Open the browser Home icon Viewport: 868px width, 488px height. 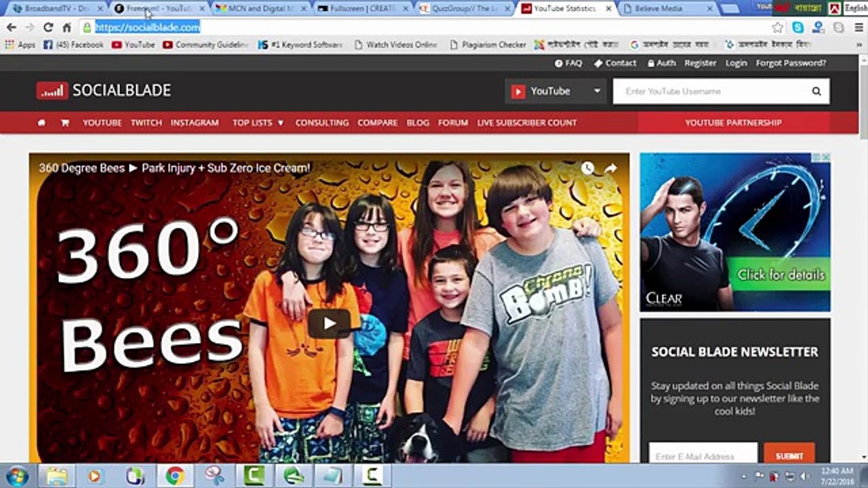click(x=66, y=28)
